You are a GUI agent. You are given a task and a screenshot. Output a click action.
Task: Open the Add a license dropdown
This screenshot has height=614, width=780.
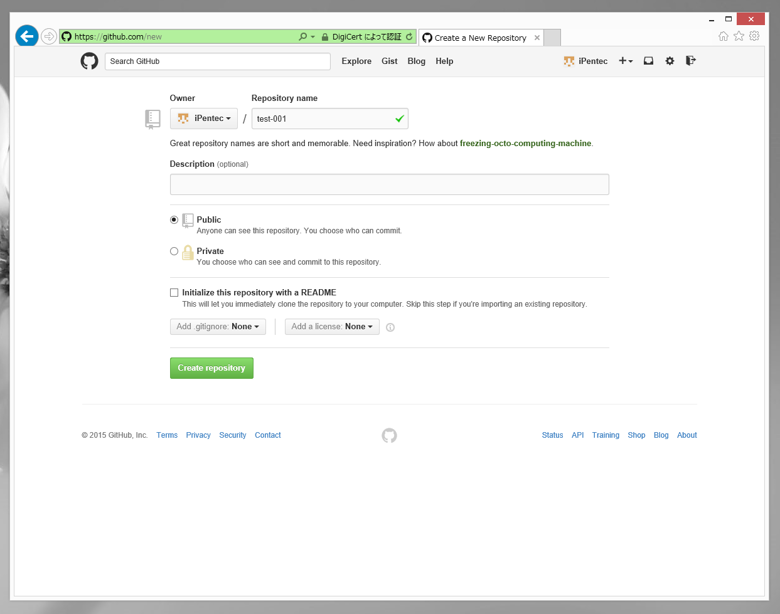pyautogui.click(x=332, y=326)
